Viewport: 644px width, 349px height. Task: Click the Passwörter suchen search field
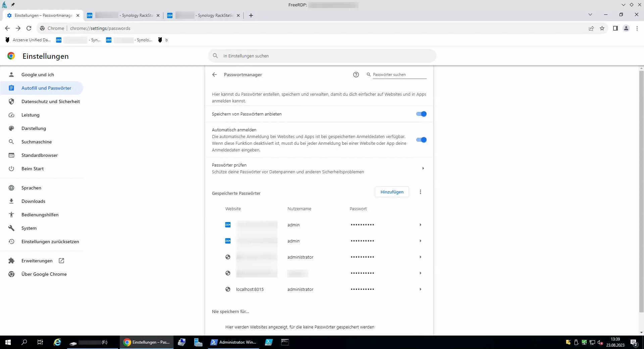pyautogui.click(x=399, y=75)
